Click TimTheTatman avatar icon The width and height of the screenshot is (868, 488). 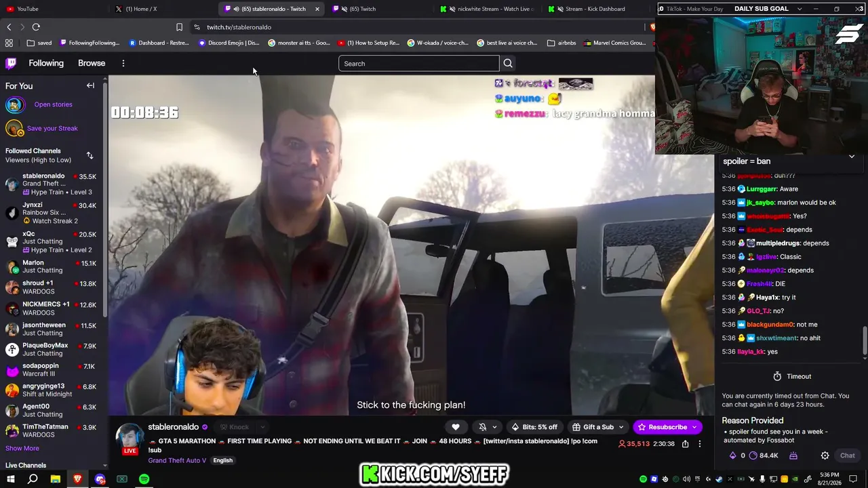pos(12,431)
